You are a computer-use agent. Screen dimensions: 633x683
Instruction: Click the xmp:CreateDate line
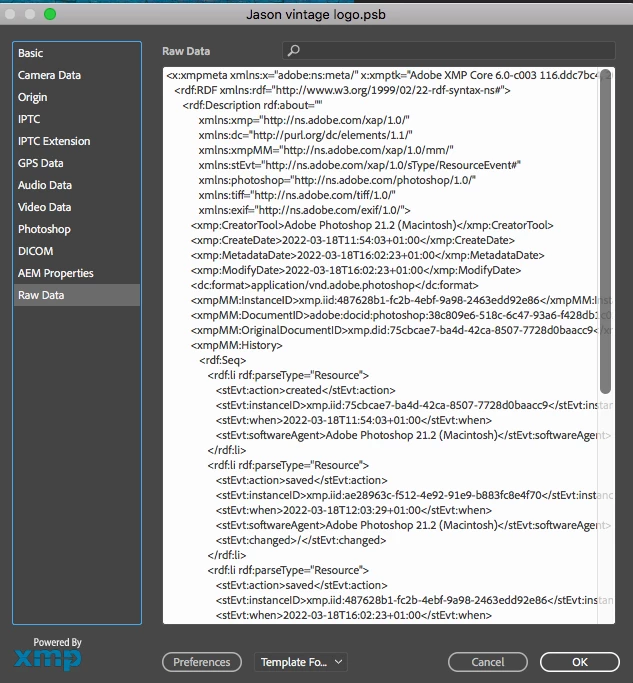[353, 240]
